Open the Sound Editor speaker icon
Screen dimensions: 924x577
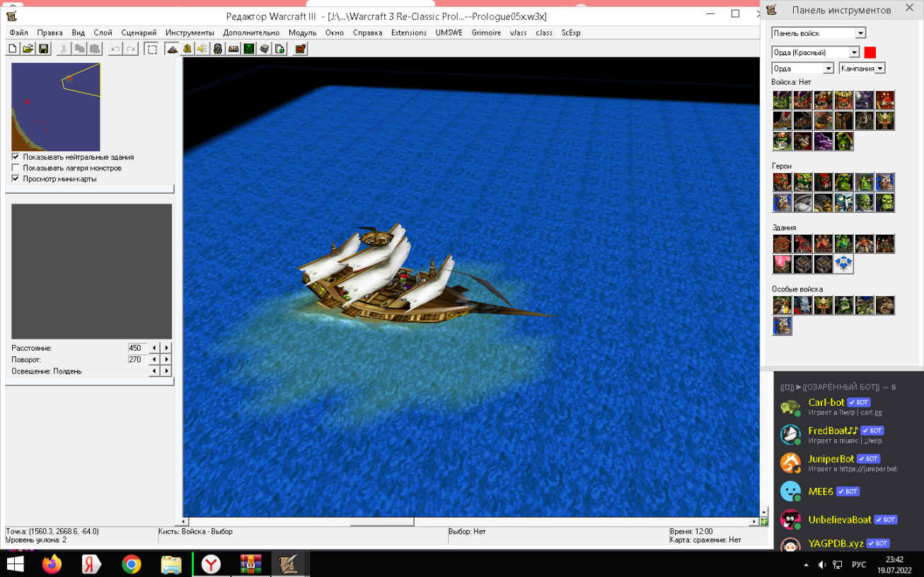(202, 49)
